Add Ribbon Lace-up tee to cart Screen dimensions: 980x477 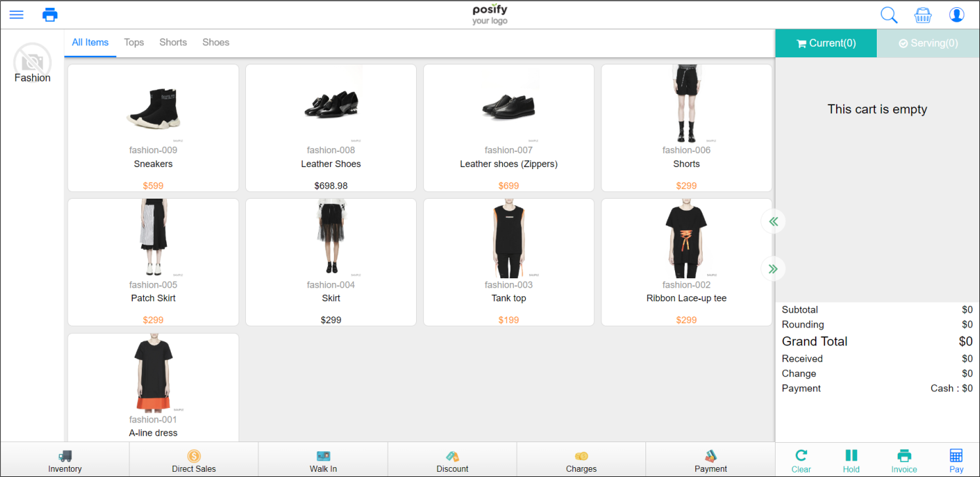click(686, 262)
